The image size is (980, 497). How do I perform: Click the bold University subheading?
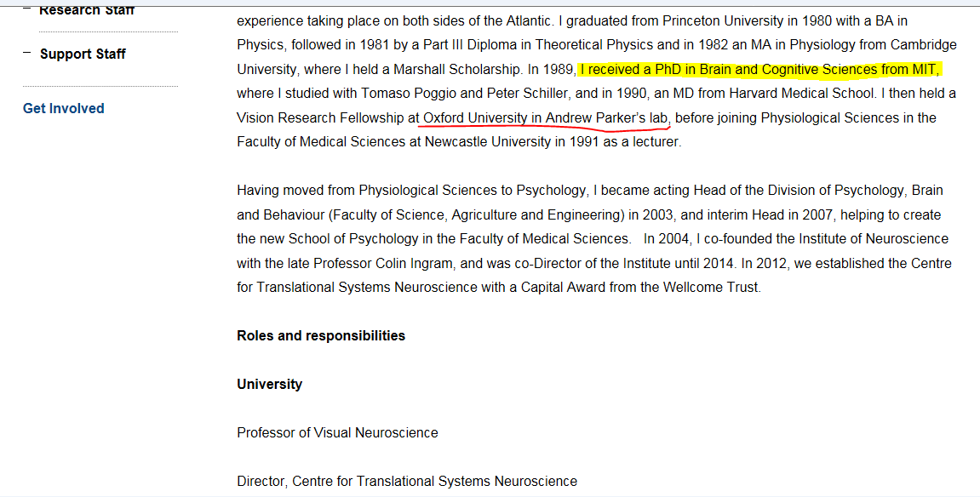tap(269, 385)
